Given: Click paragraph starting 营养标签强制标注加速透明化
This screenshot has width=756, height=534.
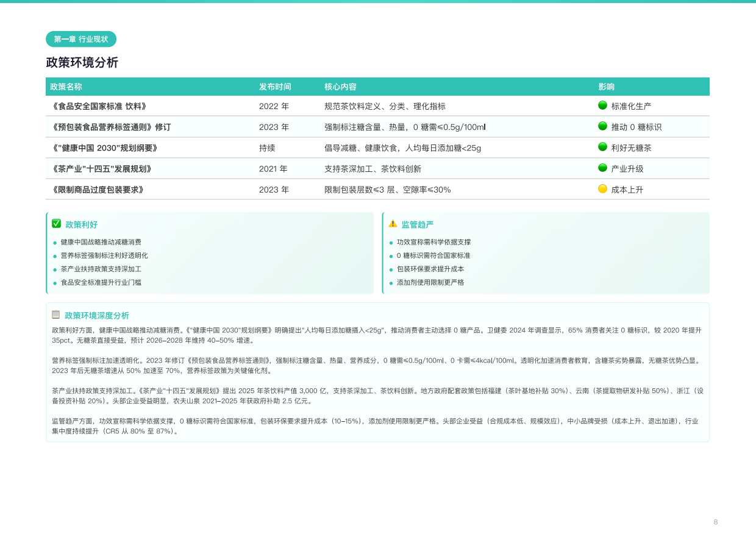Looking at the screenshot, I should coord(377,365).
